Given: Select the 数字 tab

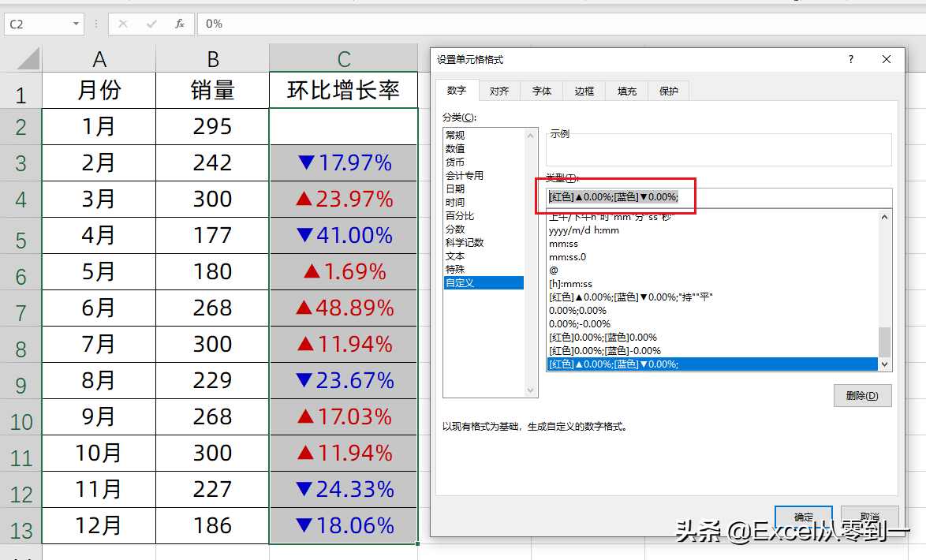Looking at the screenshot, I should (x=457, y=91).
